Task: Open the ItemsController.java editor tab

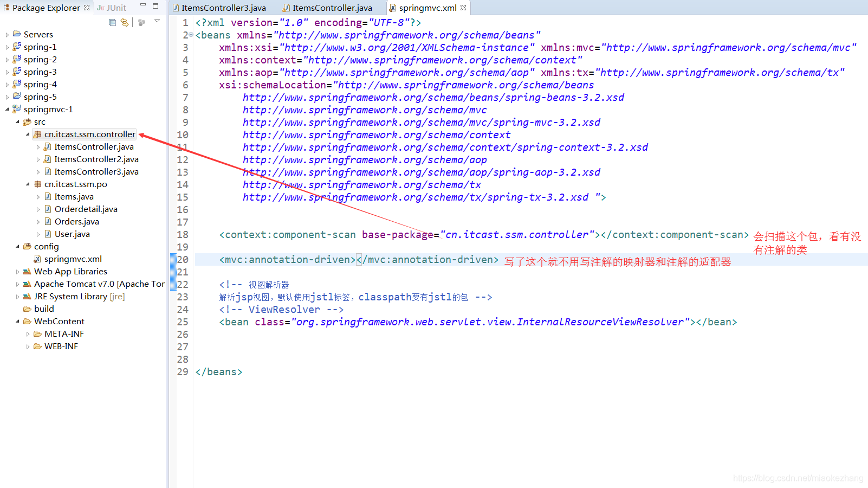Action: tap(327, 8)
